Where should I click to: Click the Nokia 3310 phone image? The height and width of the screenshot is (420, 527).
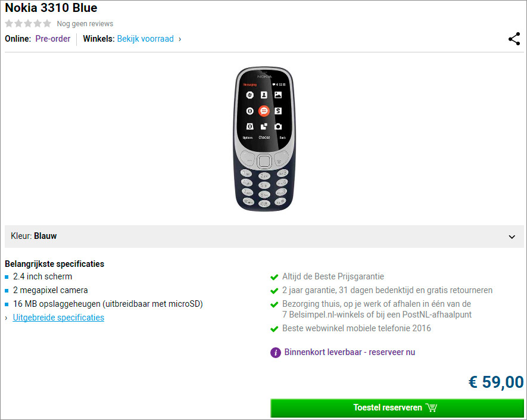click(264, 139)
